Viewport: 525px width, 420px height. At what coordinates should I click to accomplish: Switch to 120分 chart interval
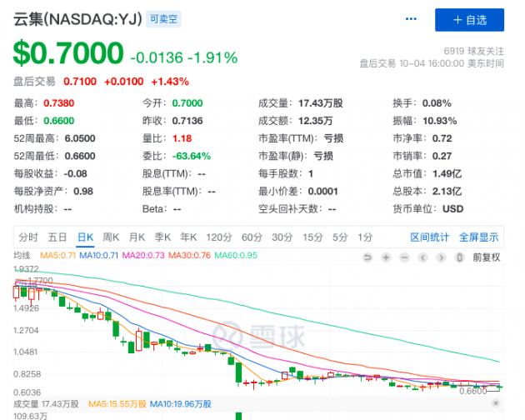point(219,237)
